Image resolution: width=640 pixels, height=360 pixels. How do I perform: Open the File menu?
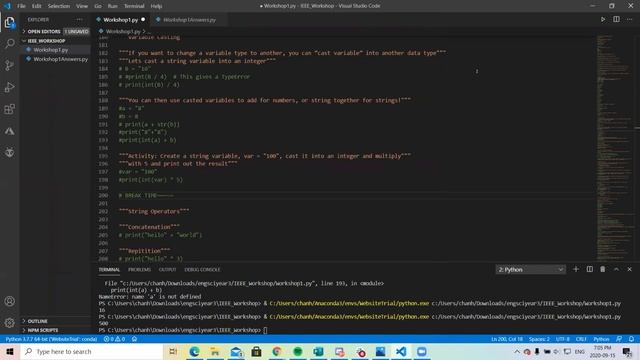21,6
